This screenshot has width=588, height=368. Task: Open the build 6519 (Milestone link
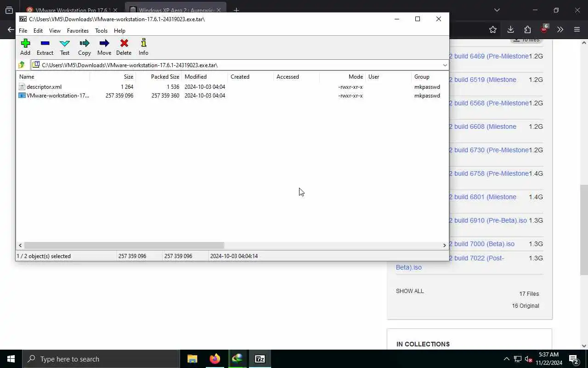pos(482,80)
